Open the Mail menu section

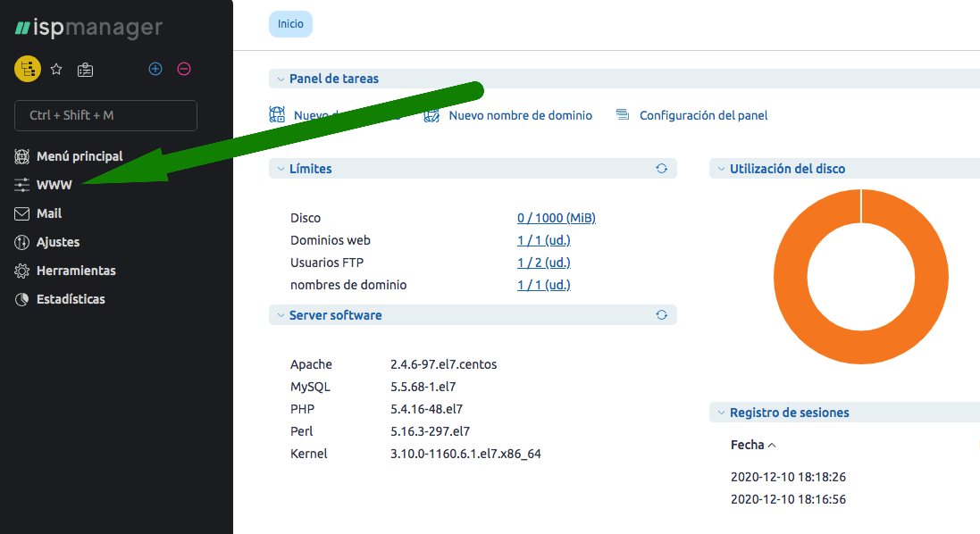48,213
